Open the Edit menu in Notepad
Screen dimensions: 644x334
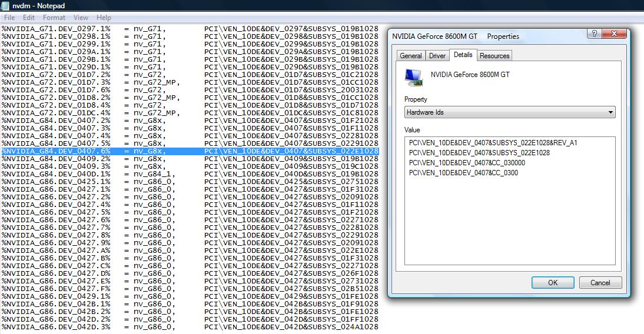point(29,18)
